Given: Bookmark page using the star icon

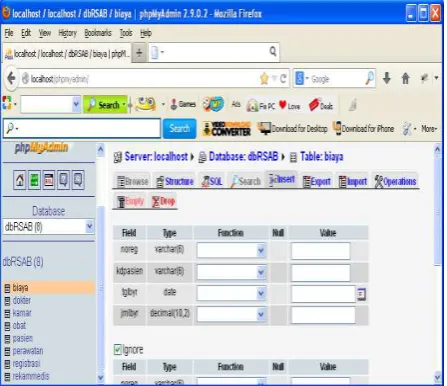Looking at the screenshot, I should pos(264,79).
